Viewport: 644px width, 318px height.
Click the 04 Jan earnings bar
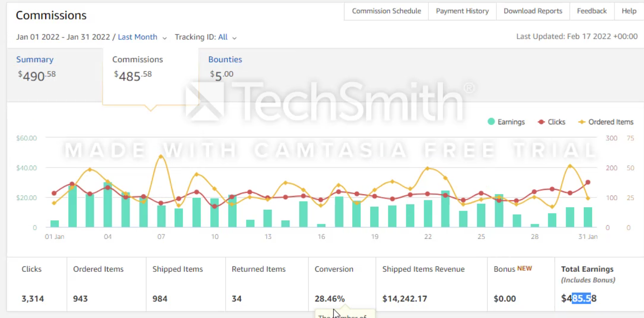(108, 205)
